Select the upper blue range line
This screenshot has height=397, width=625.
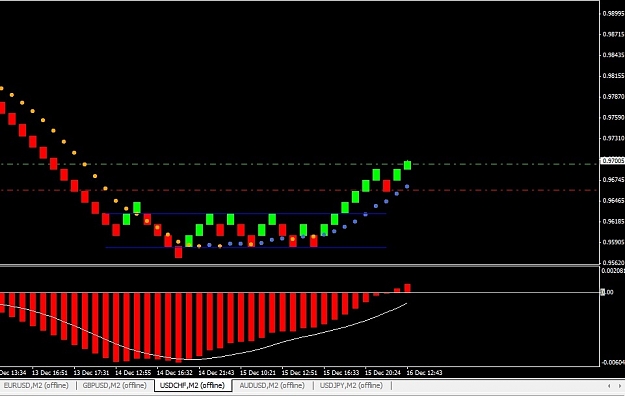246,214
